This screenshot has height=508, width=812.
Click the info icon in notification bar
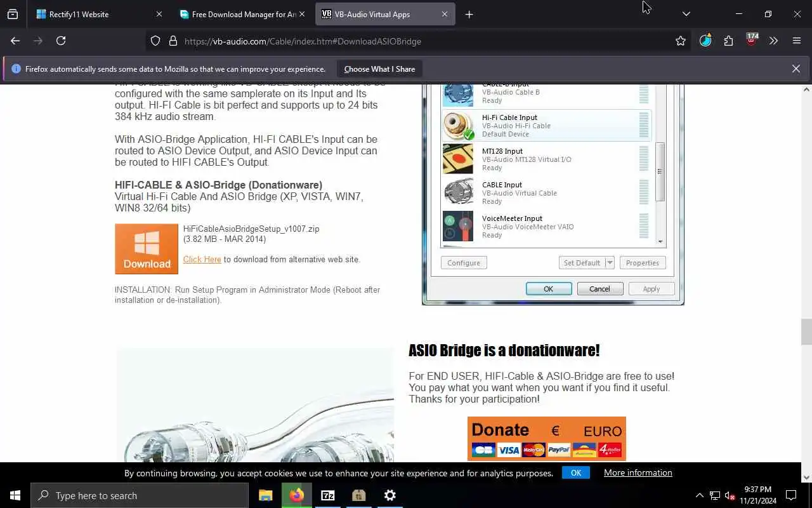pos(16,69)
